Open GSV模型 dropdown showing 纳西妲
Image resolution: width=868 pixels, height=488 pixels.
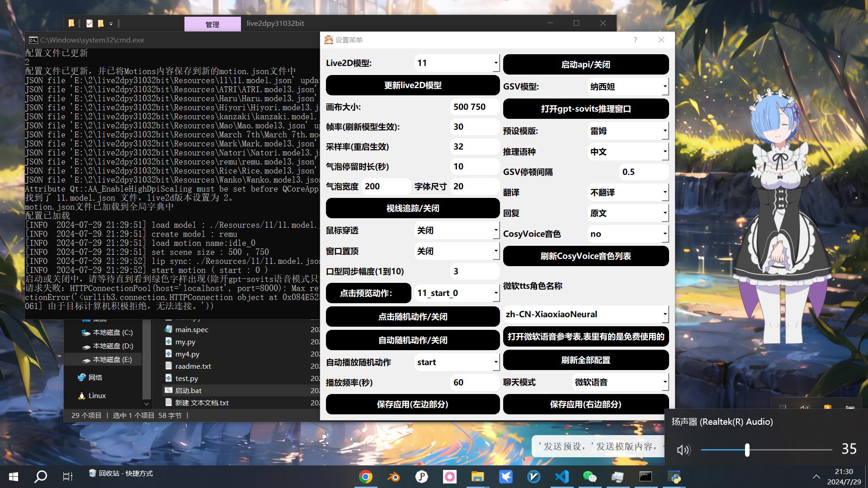628,87
